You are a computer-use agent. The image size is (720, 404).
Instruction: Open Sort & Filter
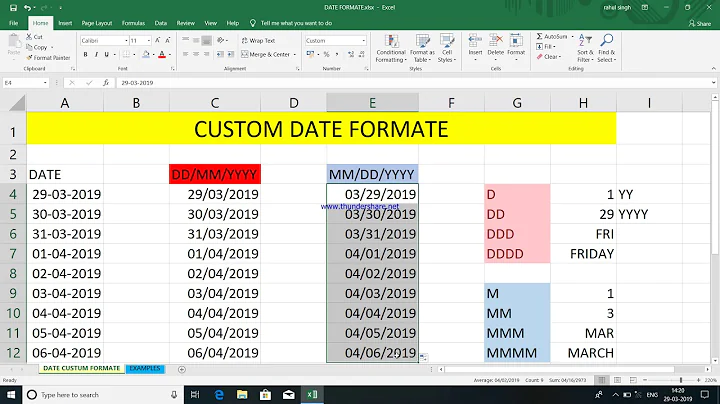pyautogui.click(x=585, y=48)
